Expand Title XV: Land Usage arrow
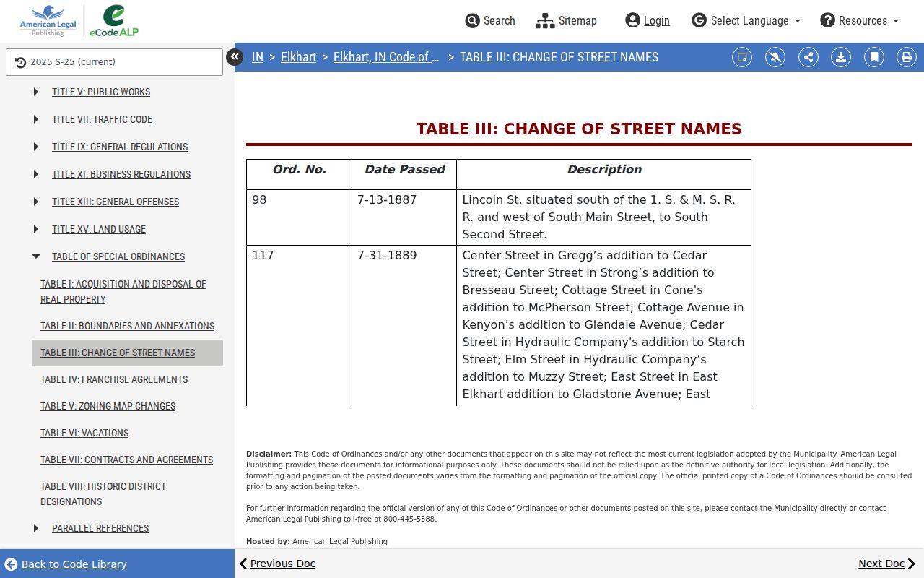The image size is (924, 578). pos(36,229)
